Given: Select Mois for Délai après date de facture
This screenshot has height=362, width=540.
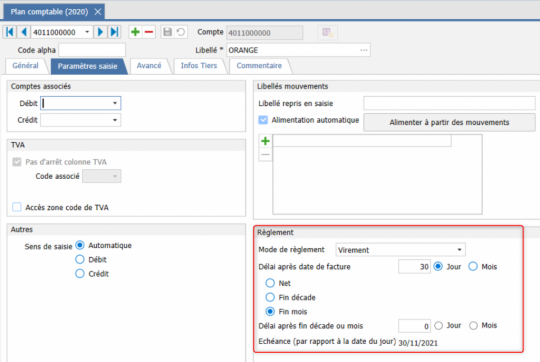Looking at the screenshot, I should (x=473, y=266).
